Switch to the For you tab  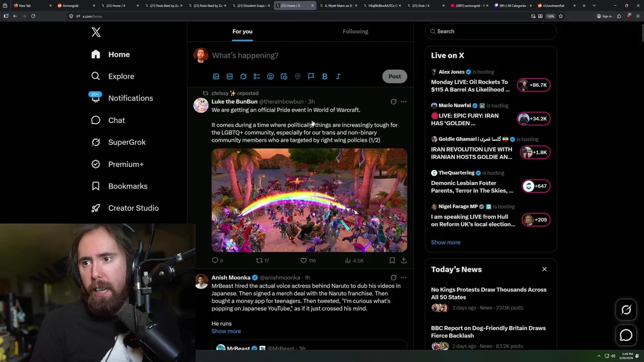243,31
